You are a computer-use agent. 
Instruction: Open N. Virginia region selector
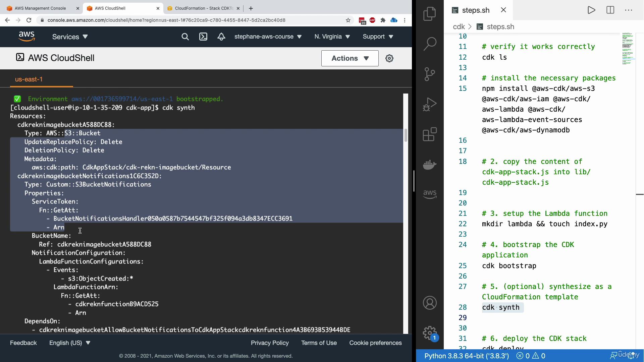point(332,37)
